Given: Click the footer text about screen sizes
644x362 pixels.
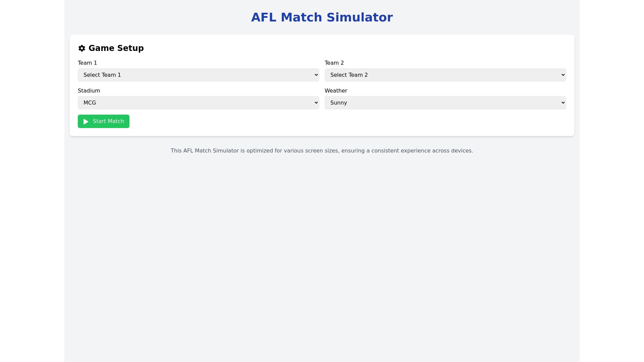Looking at the screenshot, I should tap(322, 151).
